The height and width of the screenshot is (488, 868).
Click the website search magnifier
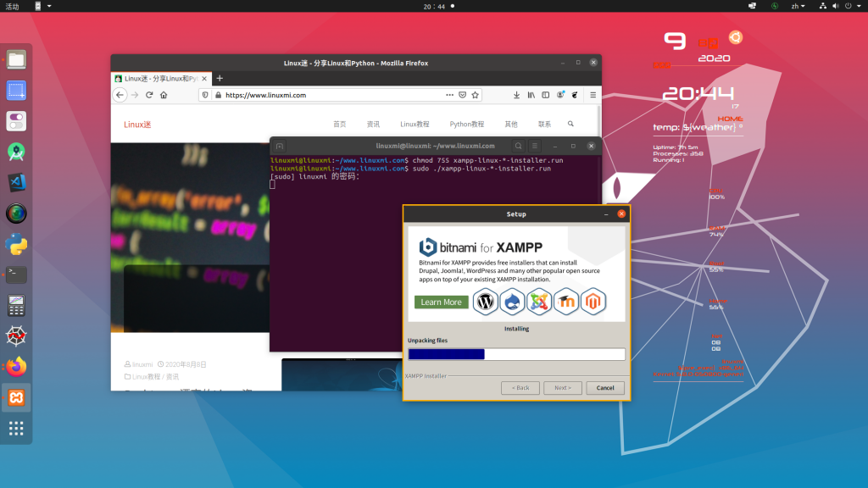pos(570,124)
